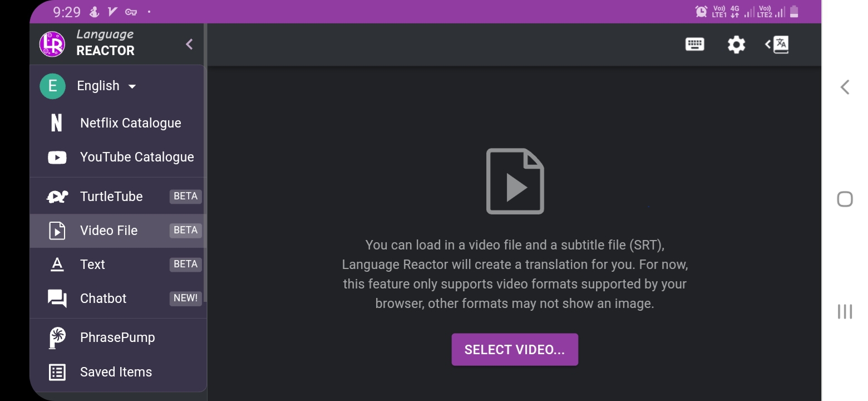The width and height of the screenshot is (868, 401).
Task: Click the SELECT VIDEO... button
Action: 515,350
